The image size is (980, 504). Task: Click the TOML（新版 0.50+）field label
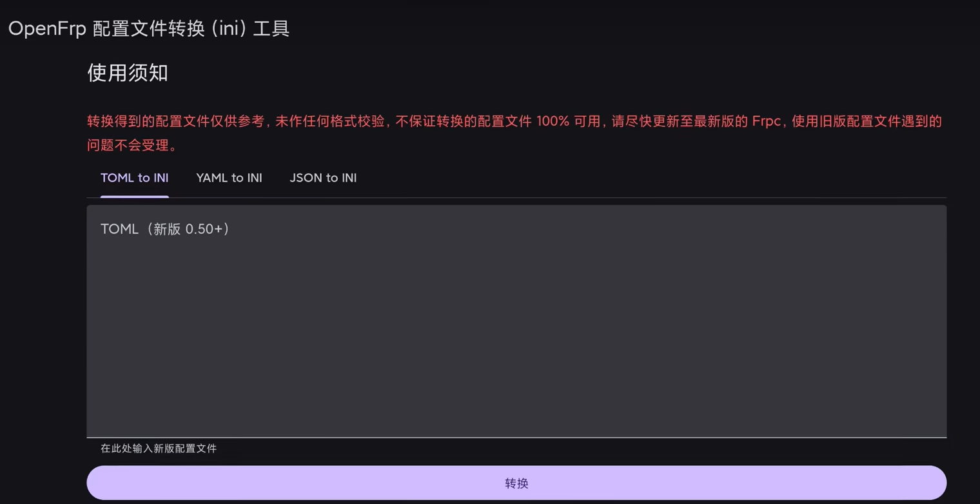coord(166,229)
